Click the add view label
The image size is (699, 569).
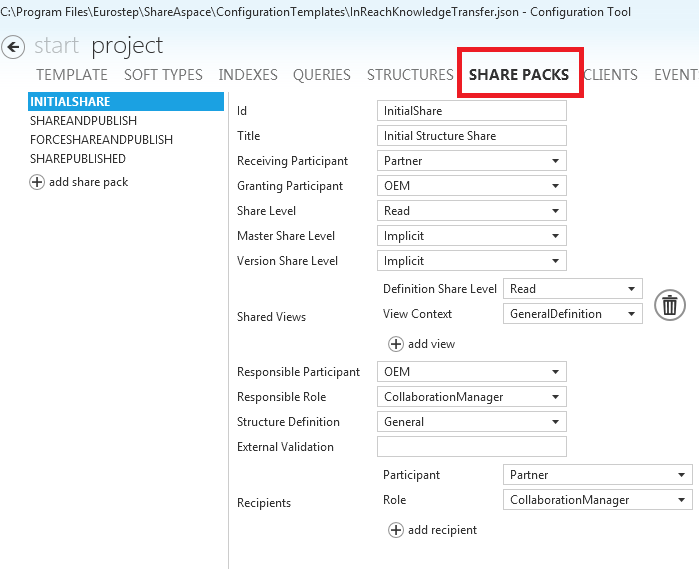[x=431, y=344]
